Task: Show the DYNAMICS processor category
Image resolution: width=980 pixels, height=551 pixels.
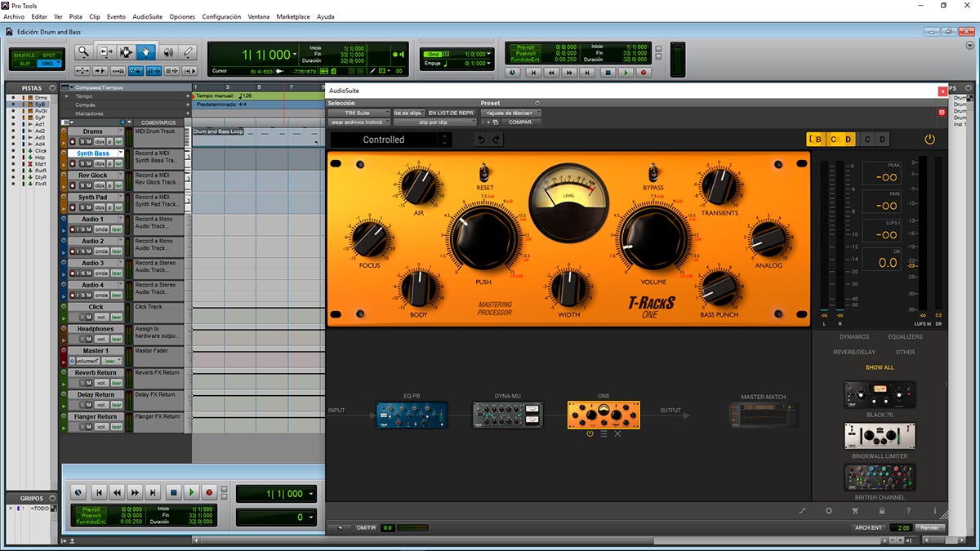Action: pyautogui.click(x=854, y=336)
